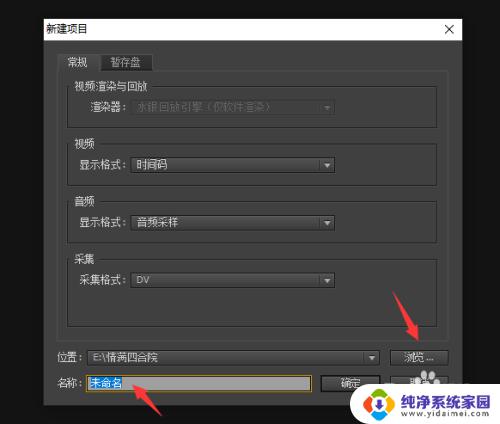
Task: Click the 名称 label text
Action: tap(69, 383)
